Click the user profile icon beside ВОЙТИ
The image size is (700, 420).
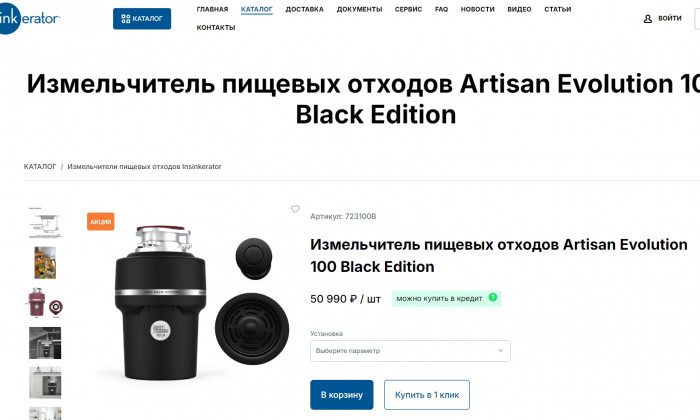coord(648,19)
